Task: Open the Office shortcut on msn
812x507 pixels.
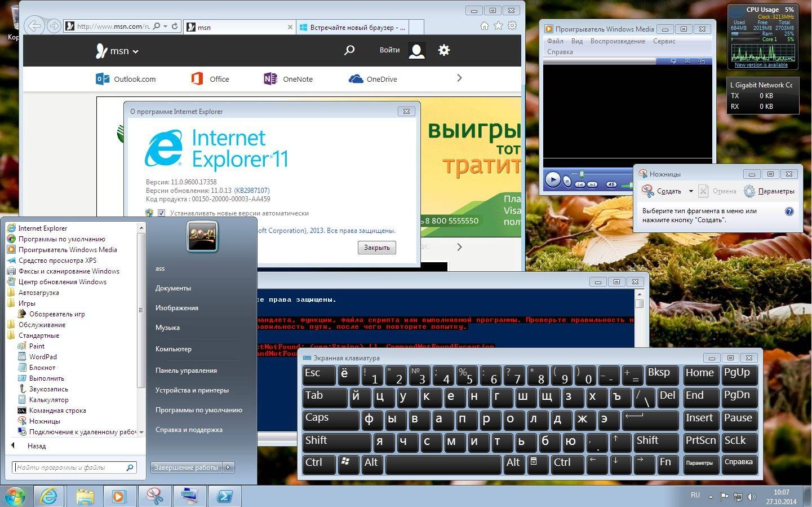Action: click(210, 79)
